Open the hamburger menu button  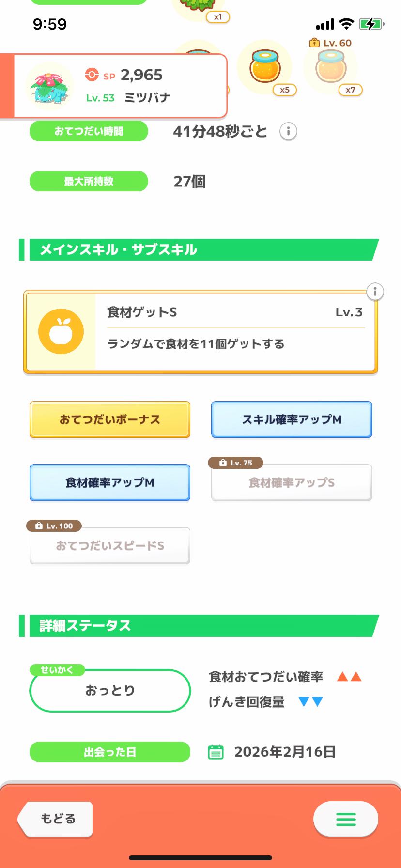(345, 819)
